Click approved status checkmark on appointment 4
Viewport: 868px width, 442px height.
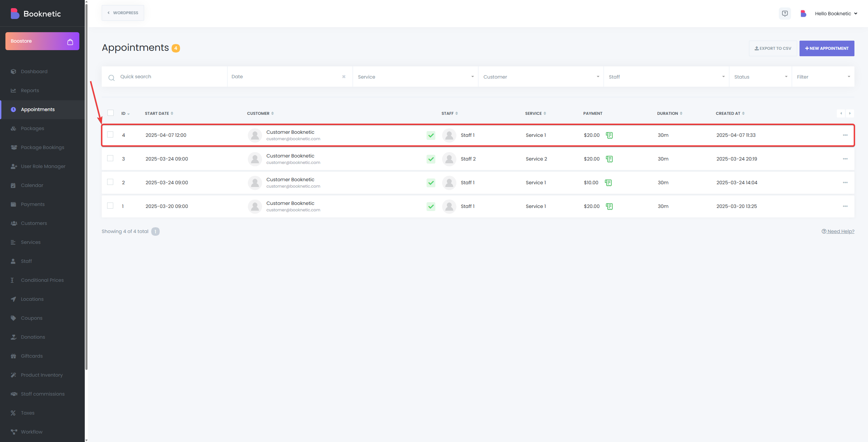(x=431, y=135)
